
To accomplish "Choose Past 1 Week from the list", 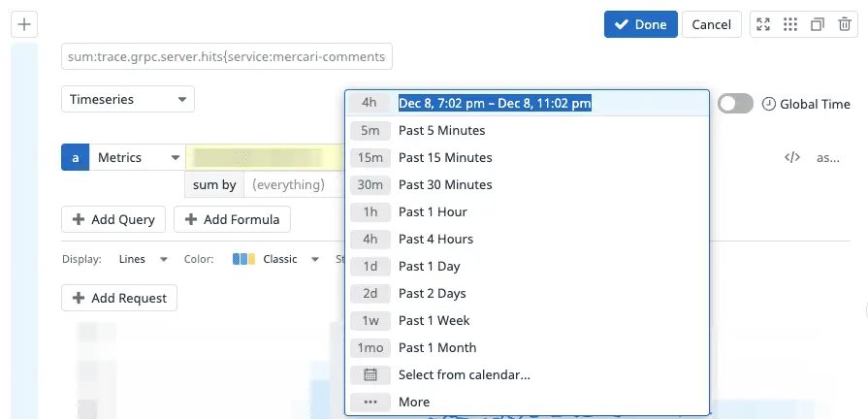I will pyautogui.click(x=434, y=320).
